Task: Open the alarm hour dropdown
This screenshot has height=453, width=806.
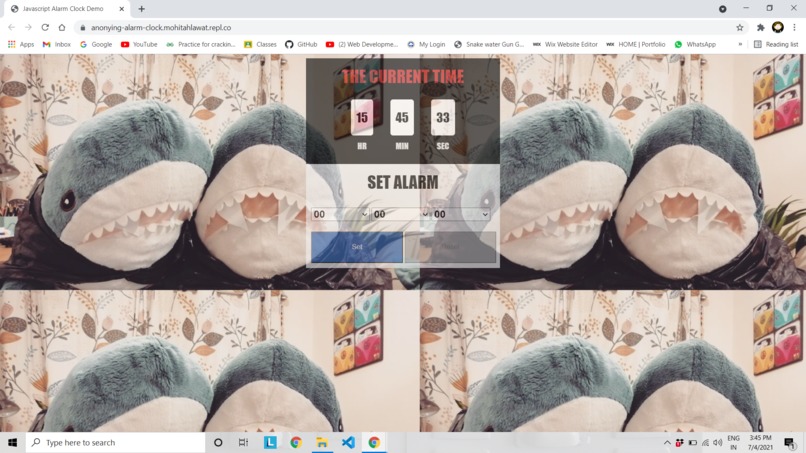Action: (x=340, y=214)
